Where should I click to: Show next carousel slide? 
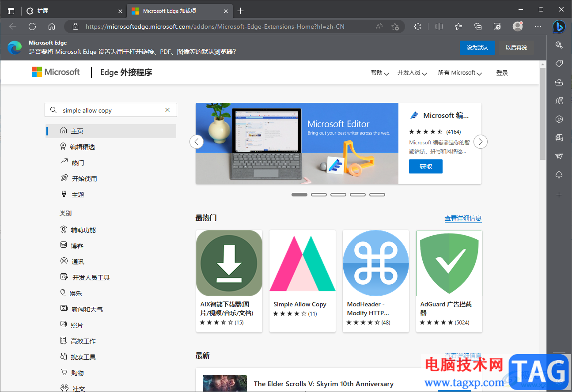tap(481, 142)
